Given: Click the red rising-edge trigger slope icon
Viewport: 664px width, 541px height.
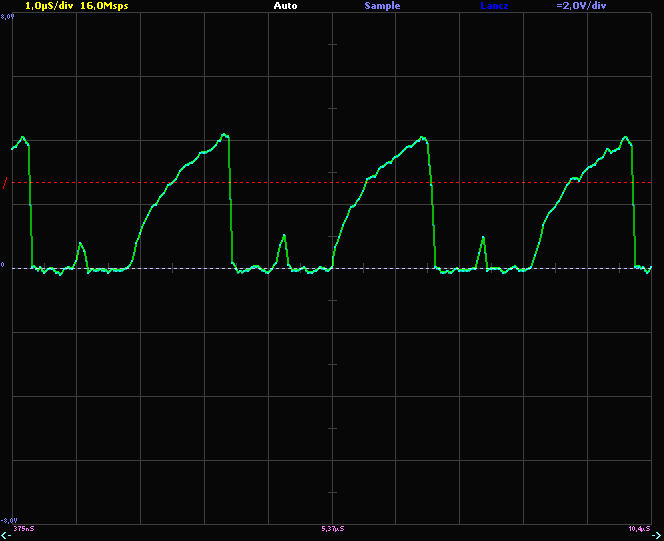Looking at the screenshot, I should (x=5, y=183).
